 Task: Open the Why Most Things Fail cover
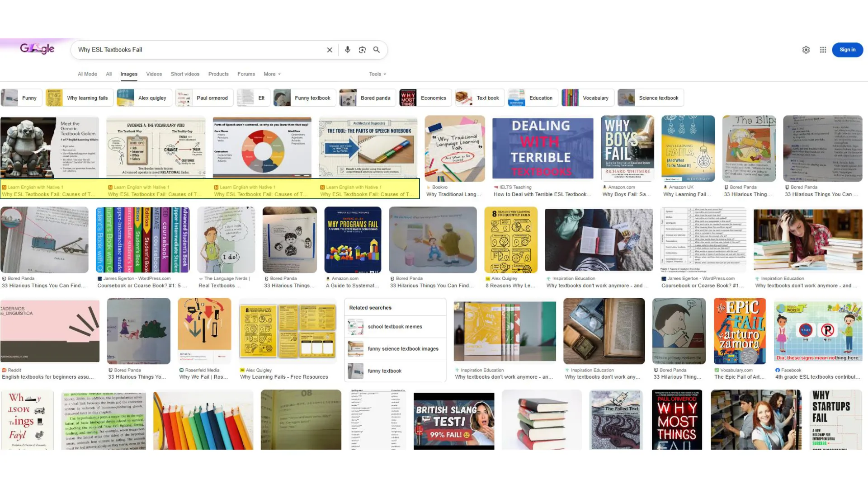pyautogui.click(x=677, y=420)
